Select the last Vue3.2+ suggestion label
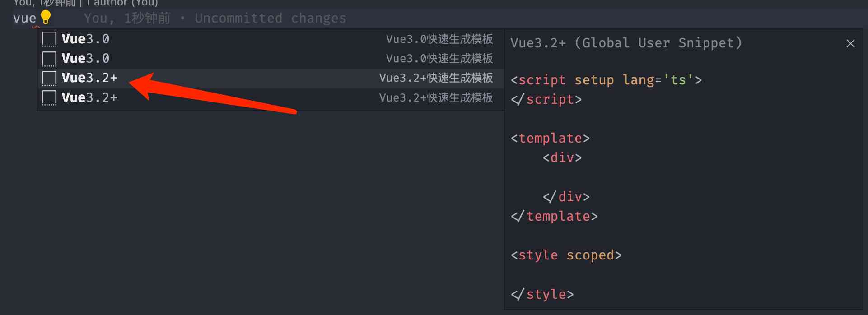Image resolution: width=868 pixels, height=315 pixels. tap(89, 97)
